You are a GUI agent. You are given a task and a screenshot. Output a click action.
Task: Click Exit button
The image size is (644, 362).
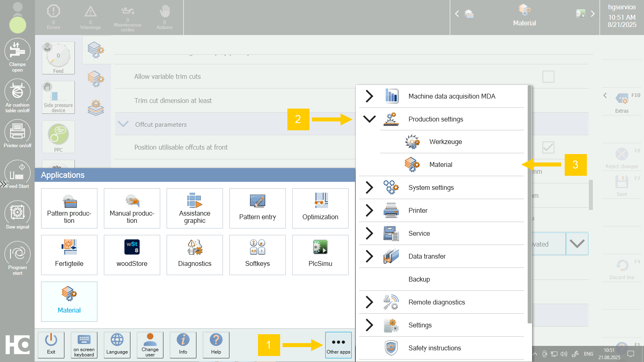(x=51, y=345)
